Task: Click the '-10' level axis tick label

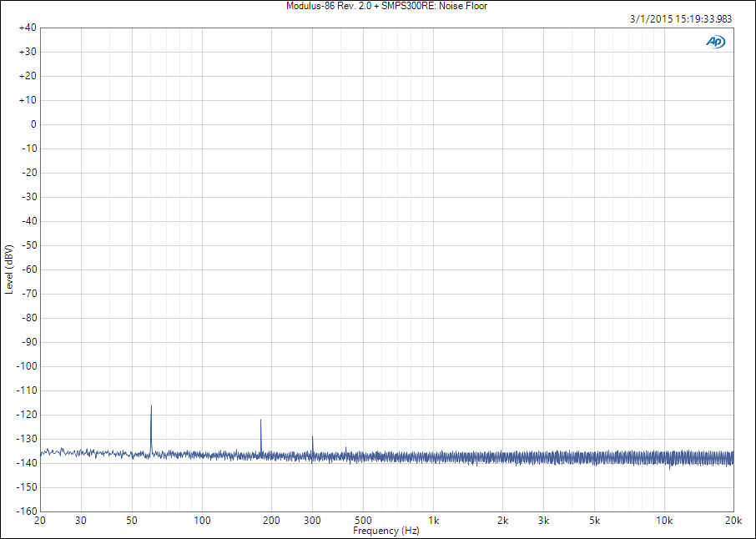Action: click(29, 149)
